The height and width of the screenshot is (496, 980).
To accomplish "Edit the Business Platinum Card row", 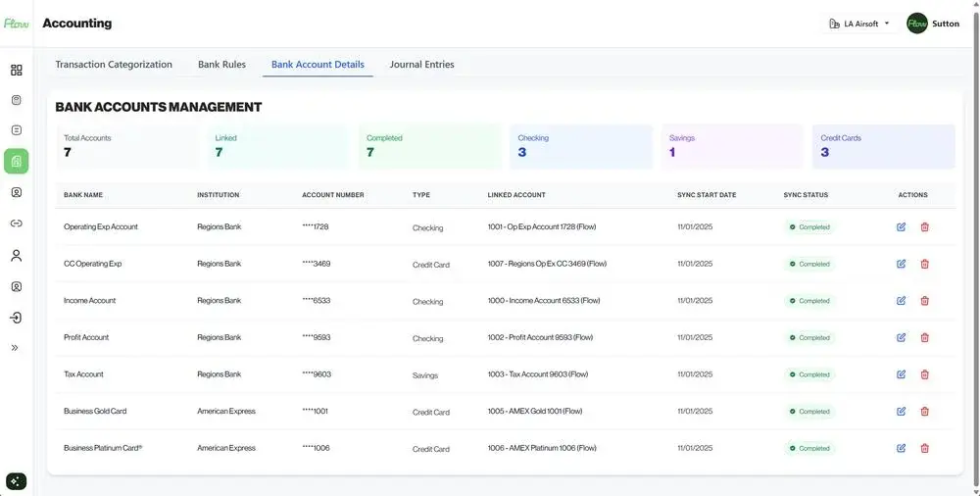I will pyautogui.click(x=901, y=449).
